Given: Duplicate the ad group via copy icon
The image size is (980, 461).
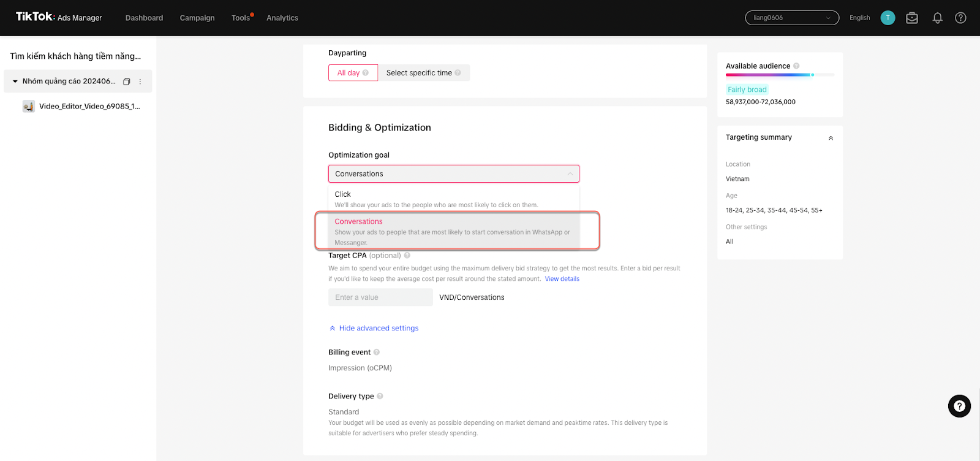Looking at the screenshot, I should pyautogui.click(x=127, y=82).
